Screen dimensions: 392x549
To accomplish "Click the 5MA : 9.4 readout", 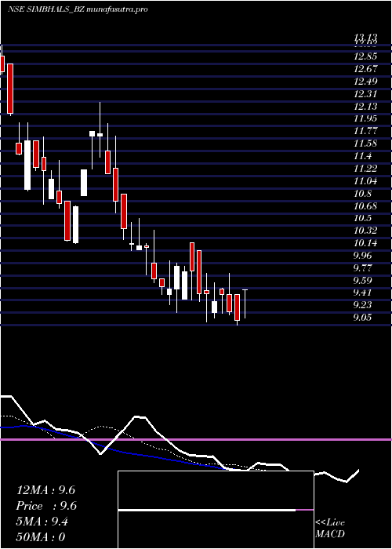I will (42, 522).
